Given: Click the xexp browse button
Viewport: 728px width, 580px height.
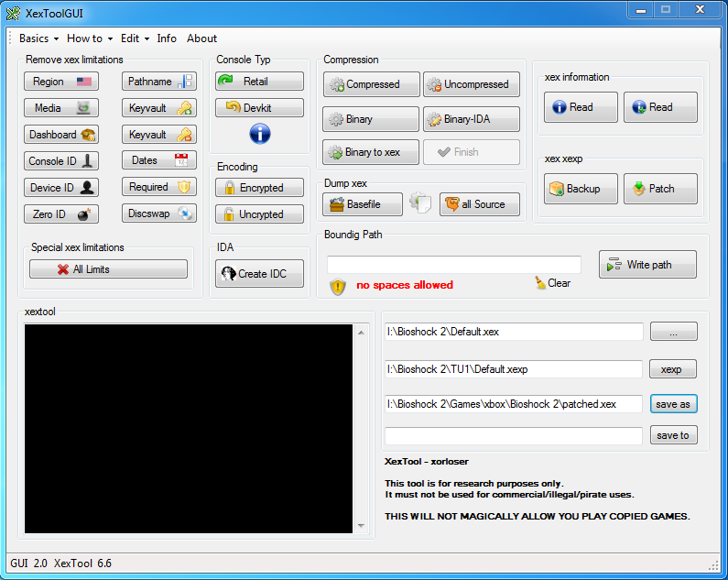Looking at the screenshot, I should point(673,369).
